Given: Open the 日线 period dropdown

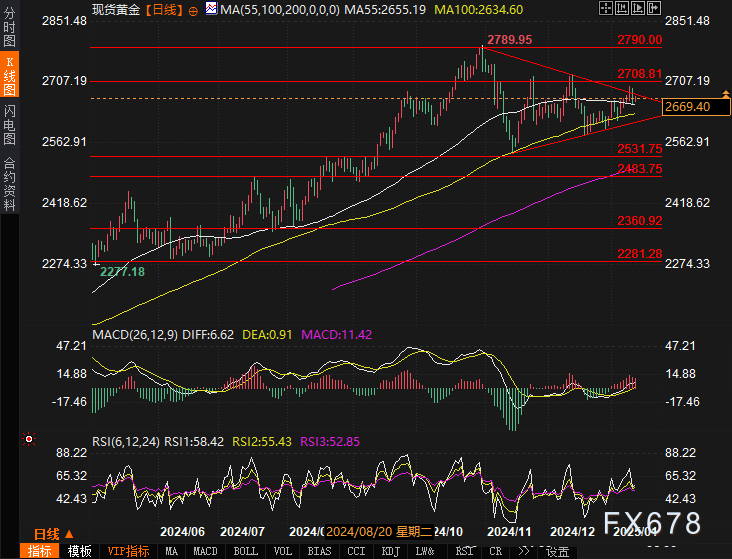Looking at the screenshot, I should [x=46, y=533].
